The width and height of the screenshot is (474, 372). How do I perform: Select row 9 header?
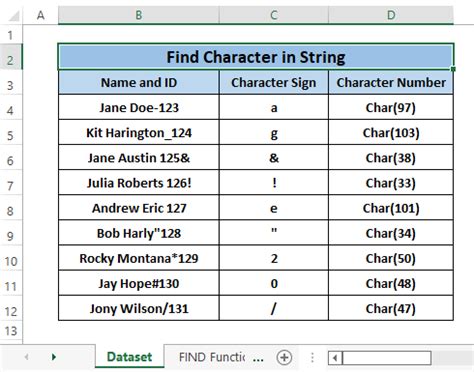[x=11, y=233]
